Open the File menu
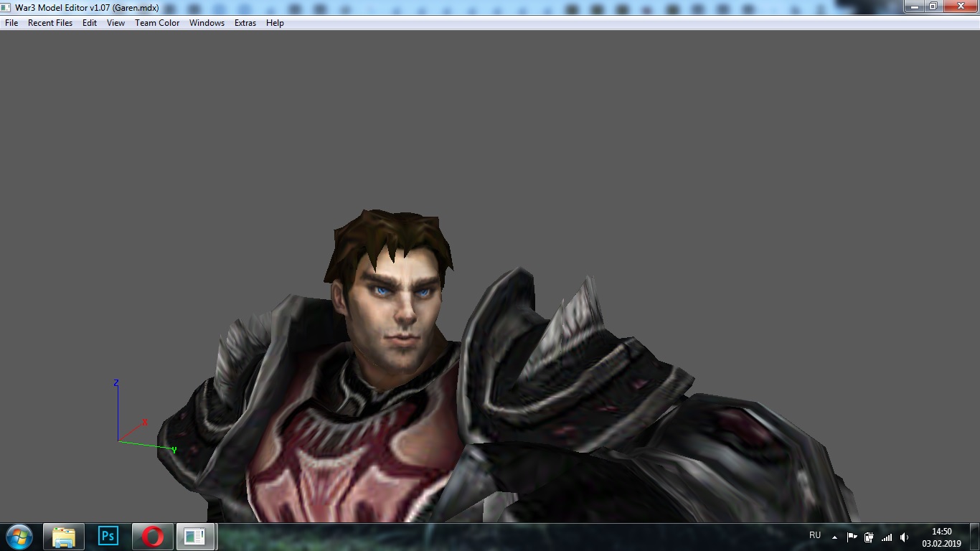This screenshot has width=980, height=551. (11, 23)
